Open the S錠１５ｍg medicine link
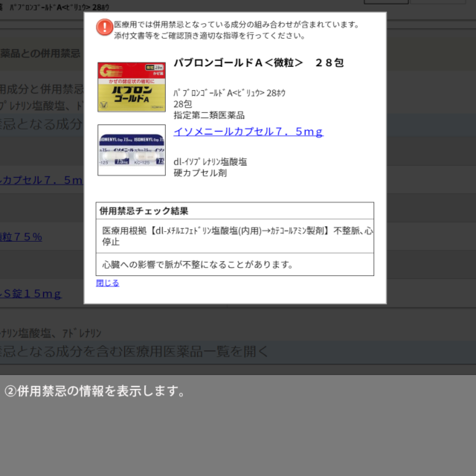The image size is (476, 476). click(31, 294)
